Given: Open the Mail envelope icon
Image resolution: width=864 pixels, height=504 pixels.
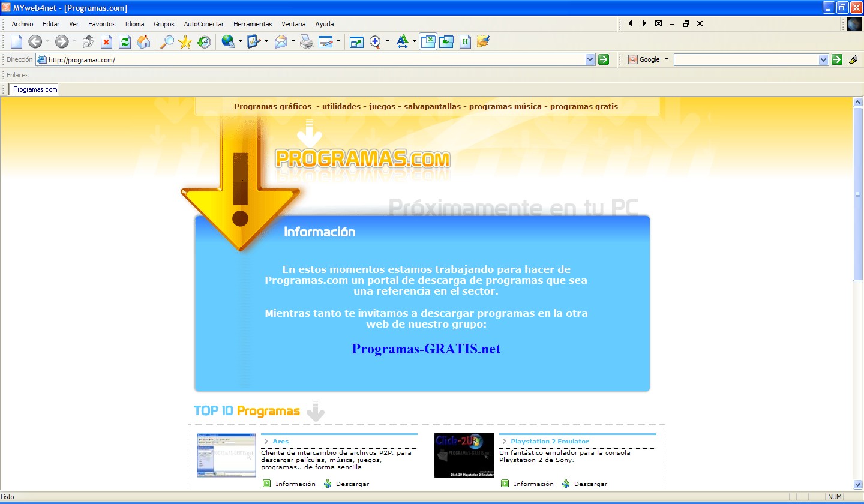Looking at the screenshot, I should click(281, 42).
